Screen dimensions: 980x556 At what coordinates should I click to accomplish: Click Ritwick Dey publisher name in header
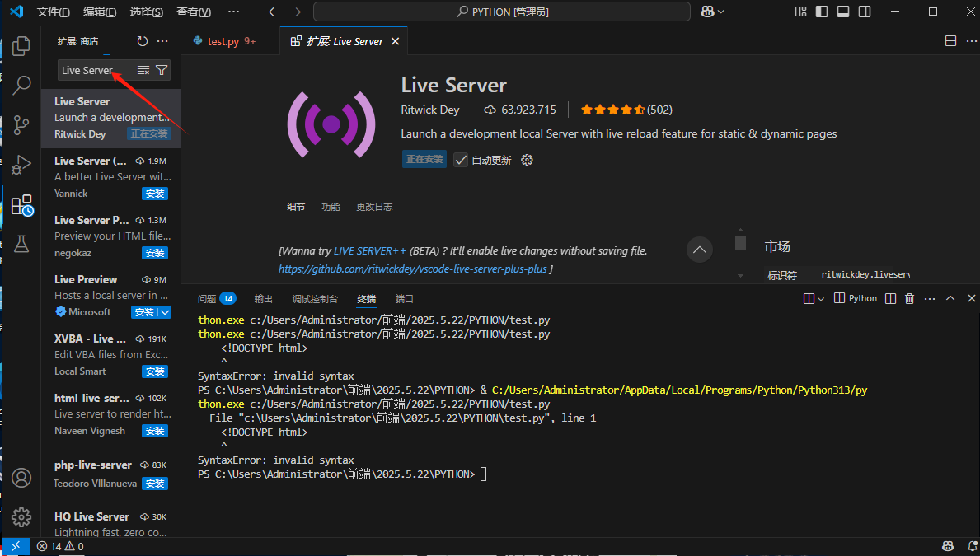(430, 110)
